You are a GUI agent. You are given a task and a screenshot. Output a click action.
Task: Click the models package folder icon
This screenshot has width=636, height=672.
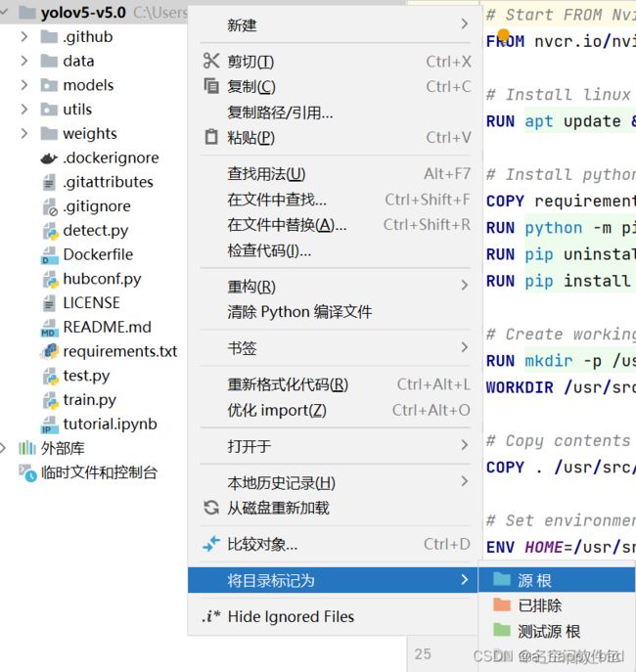pyautogui.click(x=49, y=85)
